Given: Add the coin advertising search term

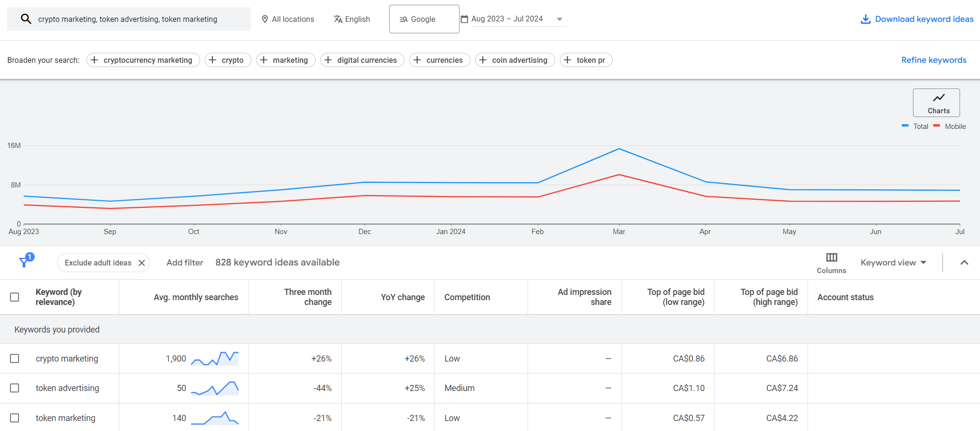Looking at the screenshot, I should (515, 60).
